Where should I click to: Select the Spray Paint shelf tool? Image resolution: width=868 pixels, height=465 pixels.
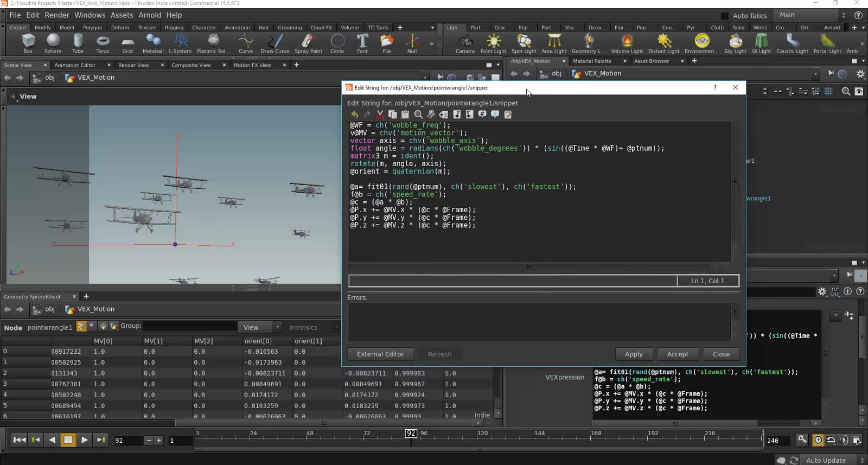pyautogui.click(x=308, y=43)
